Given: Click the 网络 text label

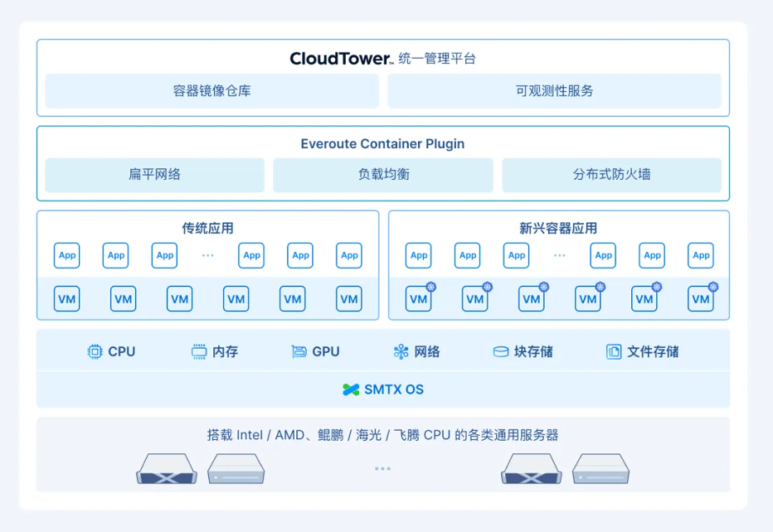Looking at the screenshot, I should click(427, 351).
